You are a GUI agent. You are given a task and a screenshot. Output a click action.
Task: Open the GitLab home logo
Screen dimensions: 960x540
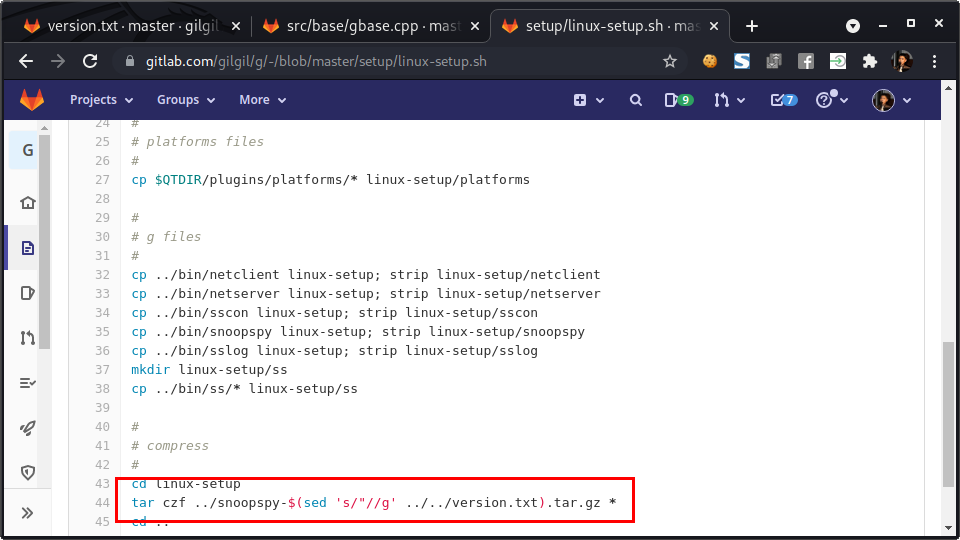coord(33,100)
